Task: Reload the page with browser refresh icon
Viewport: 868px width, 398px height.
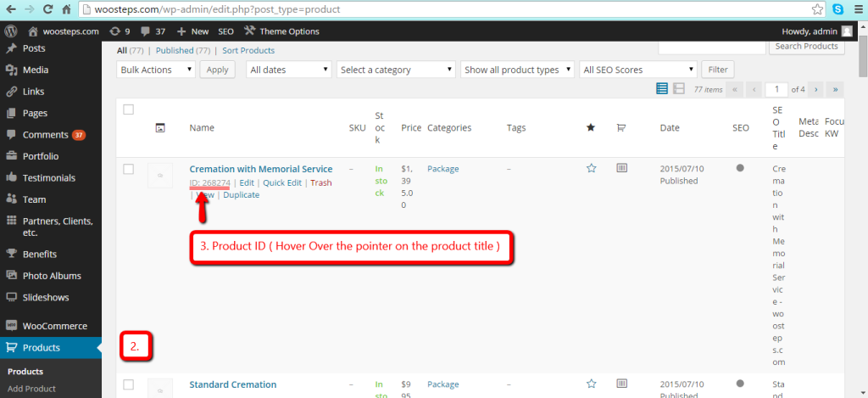Action: point(48,9)
